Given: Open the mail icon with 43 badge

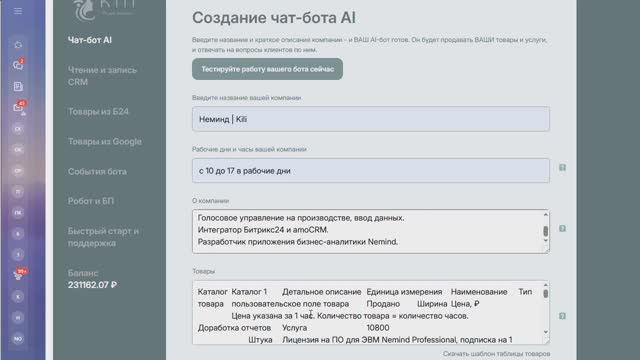Looking at the screenshot, I should point(19,107).
